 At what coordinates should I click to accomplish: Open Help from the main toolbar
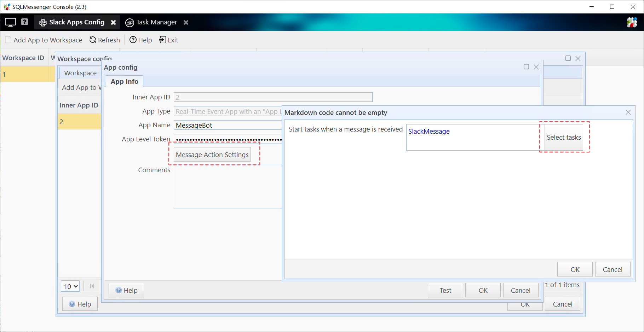pos(140,40)
